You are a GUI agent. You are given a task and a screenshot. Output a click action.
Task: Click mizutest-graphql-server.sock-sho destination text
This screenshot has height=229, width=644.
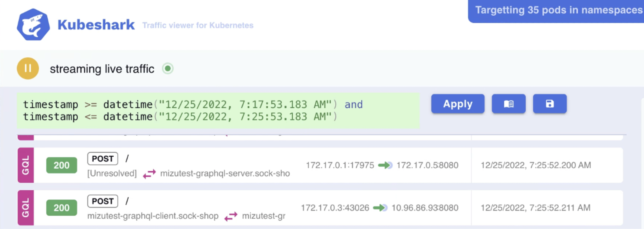point(225,173)
